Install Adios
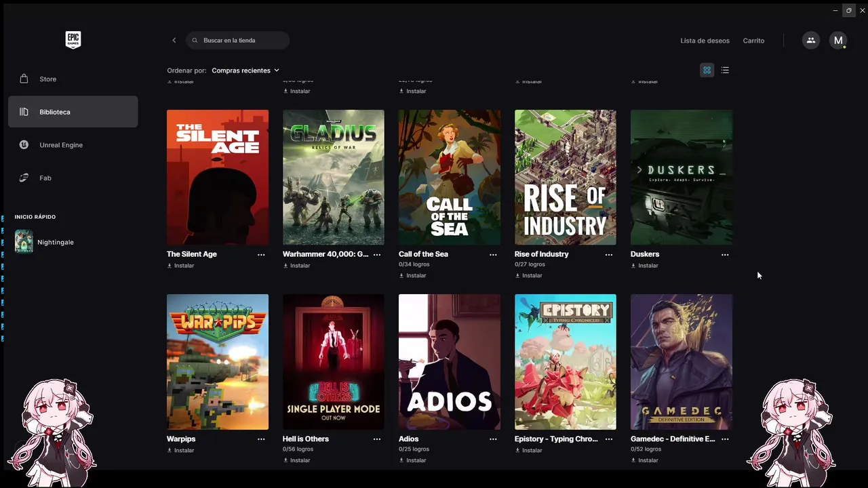The height and width of the screenshot is (488, 868). pos(412,460)
